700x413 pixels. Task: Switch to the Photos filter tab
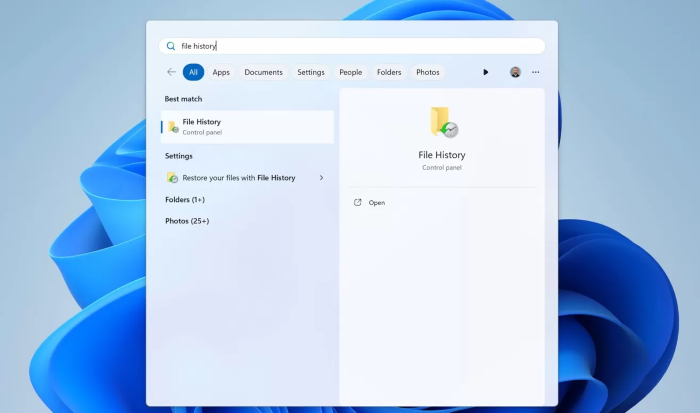click(428, 72)
